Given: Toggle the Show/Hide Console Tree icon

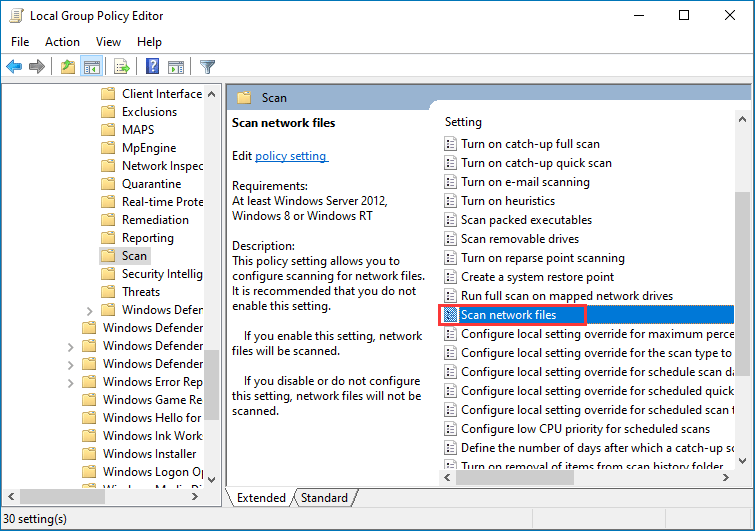Looking at the screenshot, I should (91, 67).
